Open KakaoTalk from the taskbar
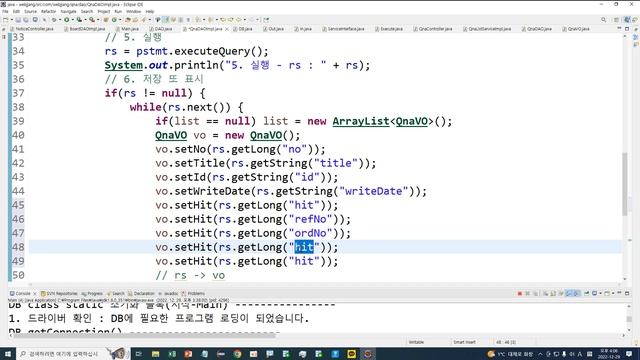640x360 pixels. (x=351, y=354)
